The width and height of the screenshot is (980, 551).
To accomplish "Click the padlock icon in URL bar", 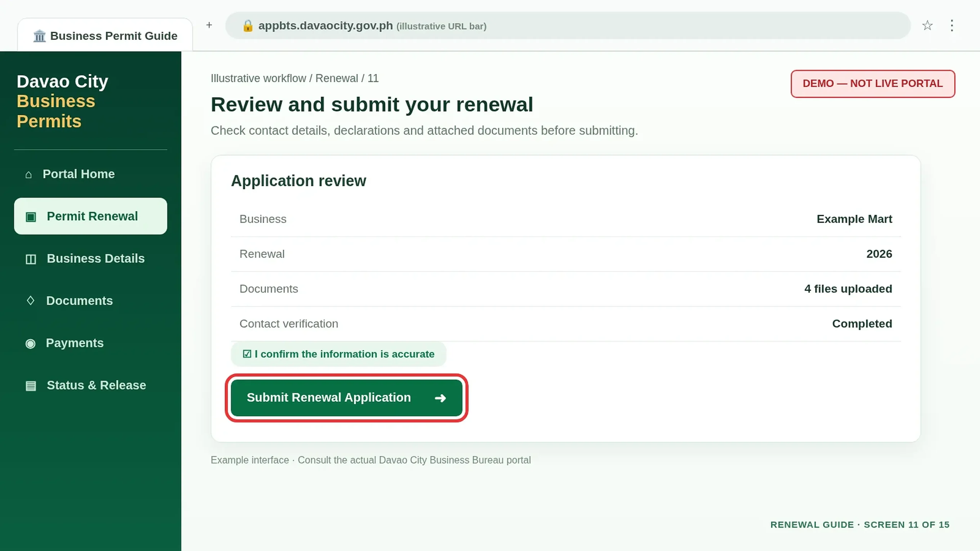I will pos(248,26).
